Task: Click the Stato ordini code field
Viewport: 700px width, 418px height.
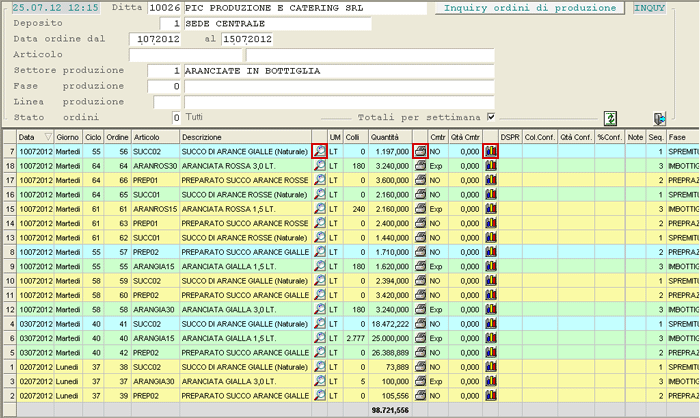Action: [x=176, y=117]
